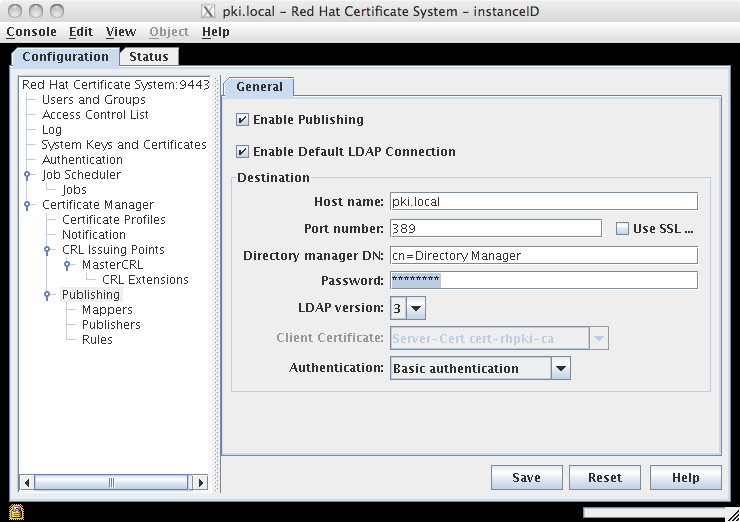Click the Directory manager DN field
Image resolution: width=740 pixels, height=522 pixels.
pyautogui.click(x=544, y=255)
